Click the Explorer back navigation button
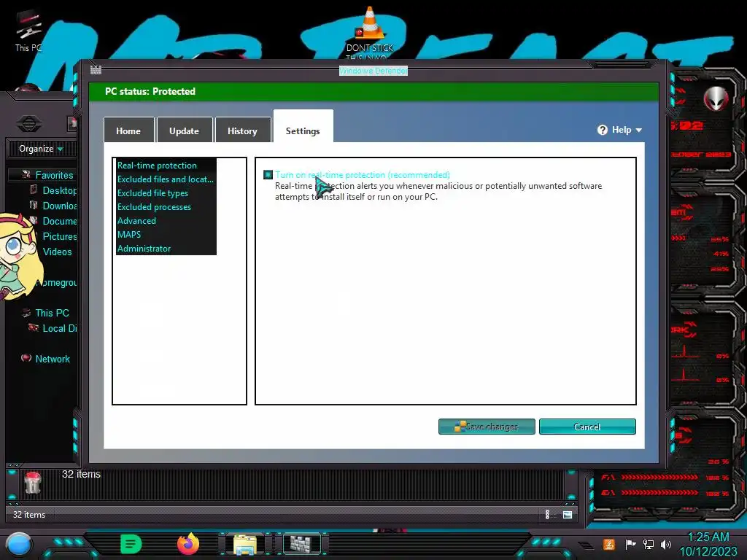The image size is (747, 560). pos(28,124)
